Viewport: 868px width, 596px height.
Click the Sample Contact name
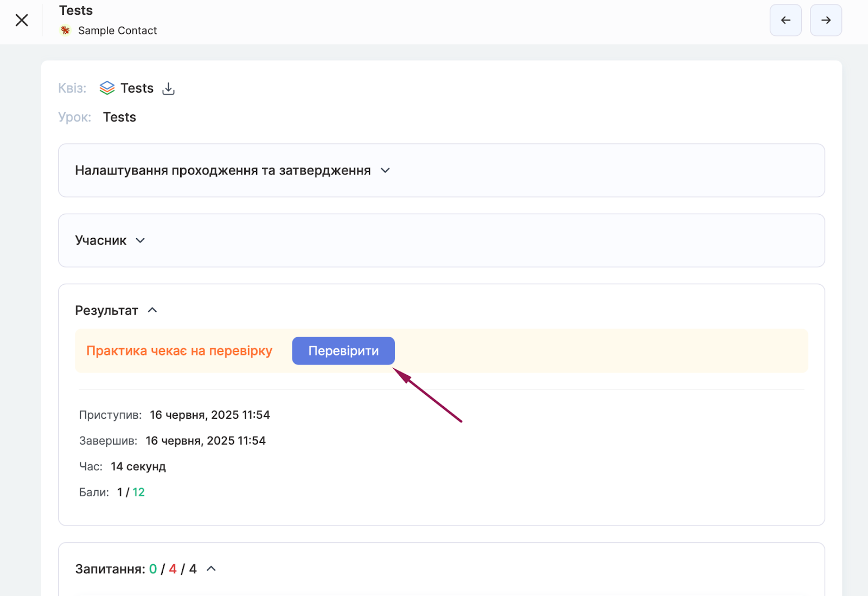[x=117, y=30]
